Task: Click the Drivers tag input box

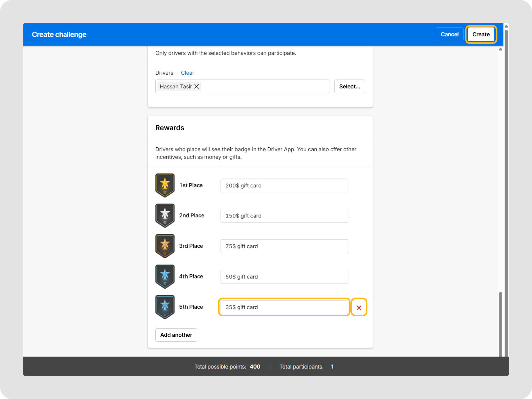Action: coord(264,86)
